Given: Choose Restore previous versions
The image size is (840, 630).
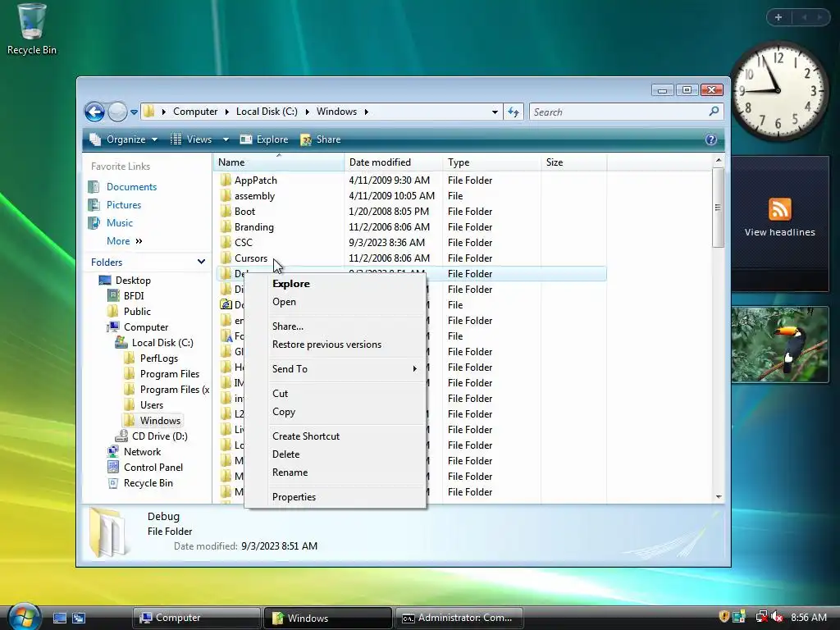Looking at the screenshot, I should pyautogui.click(x=335, y=345).
